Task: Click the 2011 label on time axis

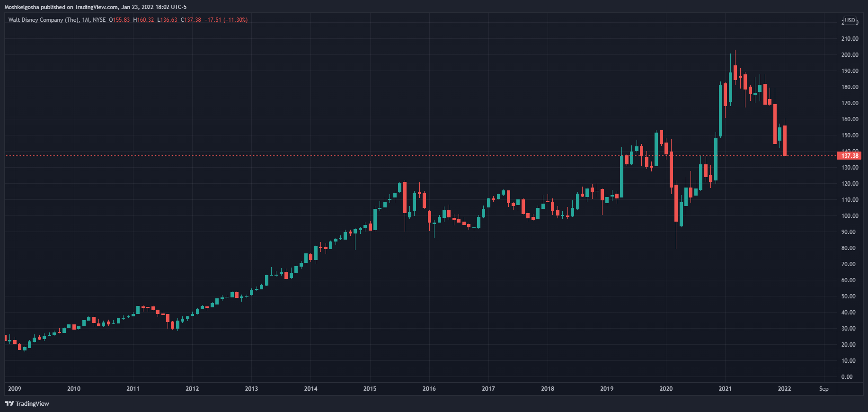Action: tap(133, 389)
